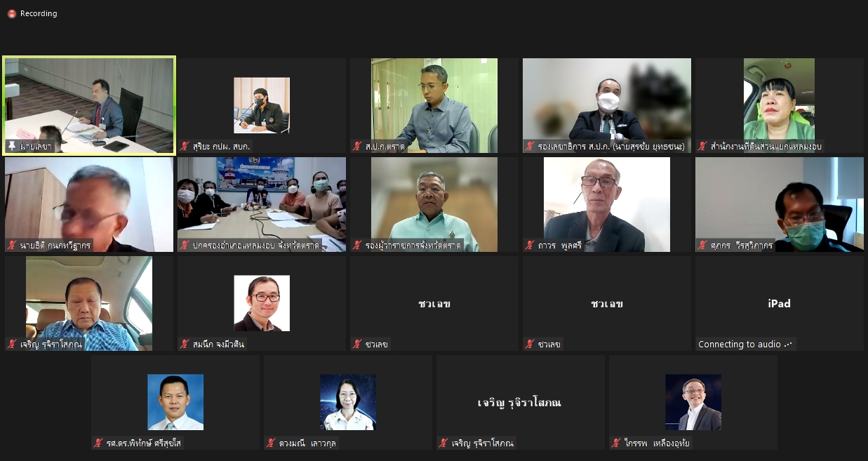Click name label นายธิติ กนกทวีฐากร
Screen dimensions: 868x461
(55, 245)
